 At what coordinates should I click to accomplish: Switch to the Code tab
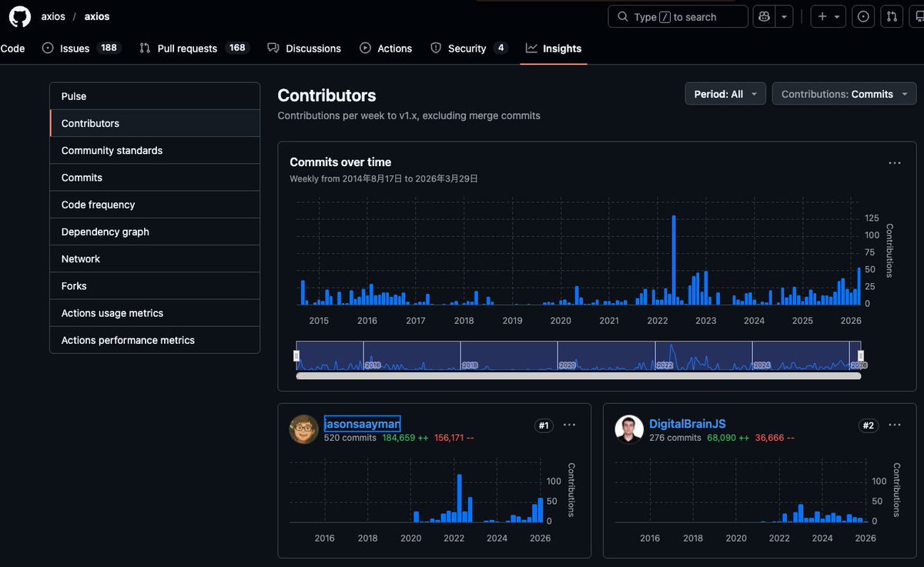click(12, 48)
